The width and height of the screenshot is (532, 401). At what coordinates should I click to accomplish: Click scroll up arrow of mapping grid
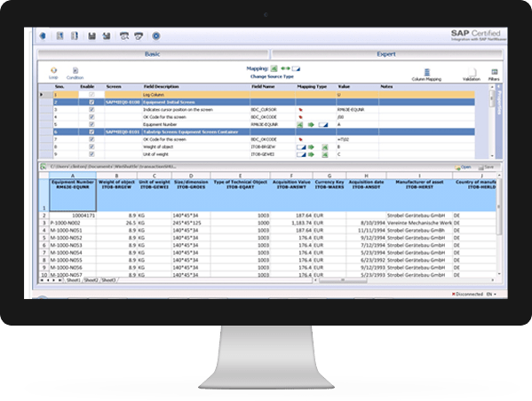click(492, 87)
